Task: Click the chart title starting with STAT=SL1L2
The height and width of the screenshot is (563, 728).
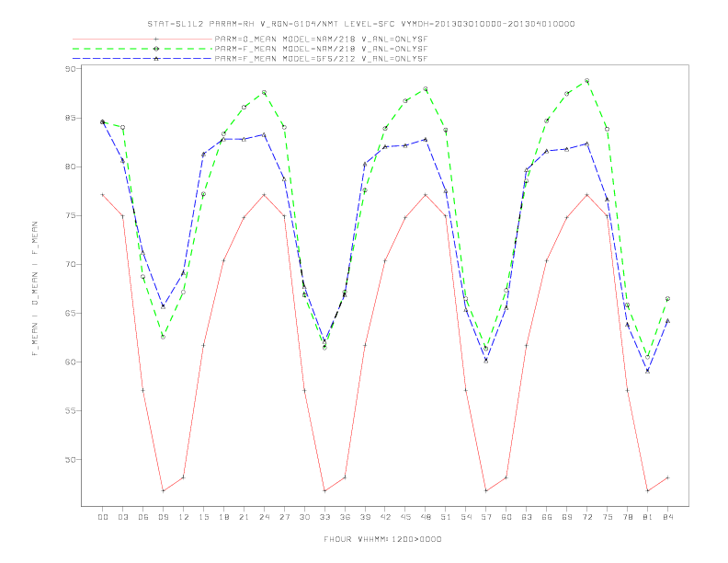Action: [x=360, y=24]
